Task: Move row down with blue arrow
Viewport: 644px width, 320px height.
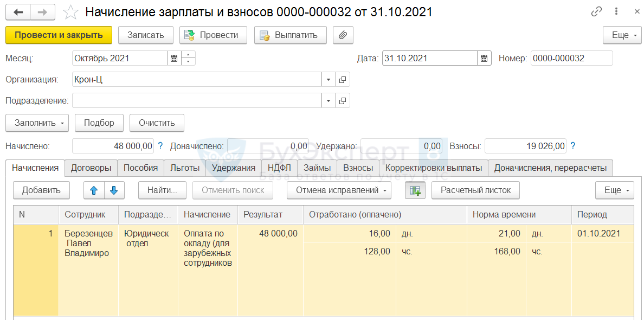Action: [x=114, y=190]
